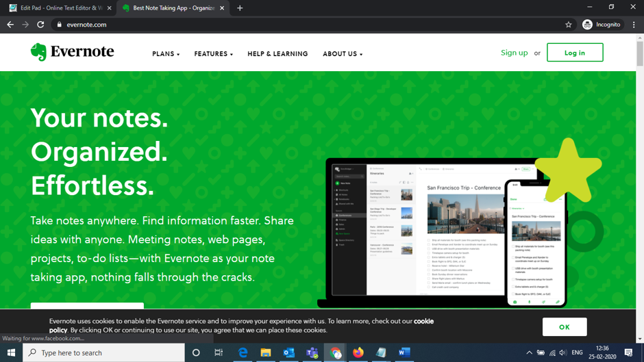
Task: Click the ENG language indicator
Action: point(577,352)
